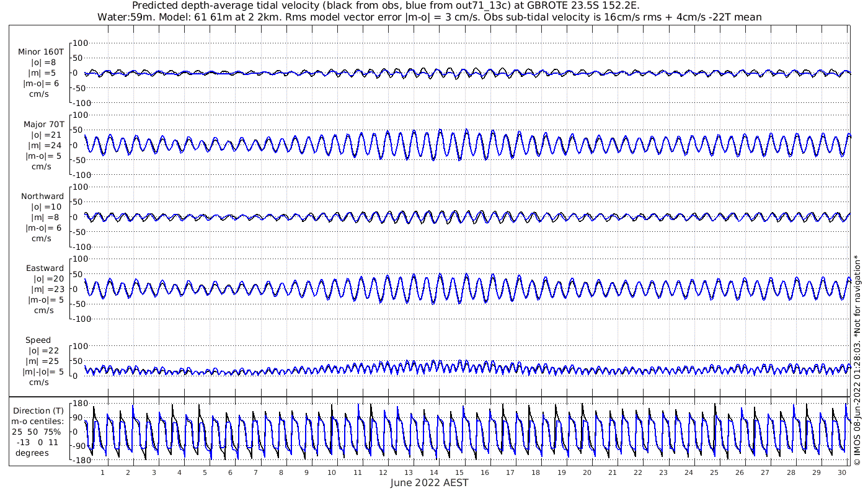Click the 'm-o centiles:' label
Image resolution: width=868 pixels, height=496 pixels.
(37, 421)
